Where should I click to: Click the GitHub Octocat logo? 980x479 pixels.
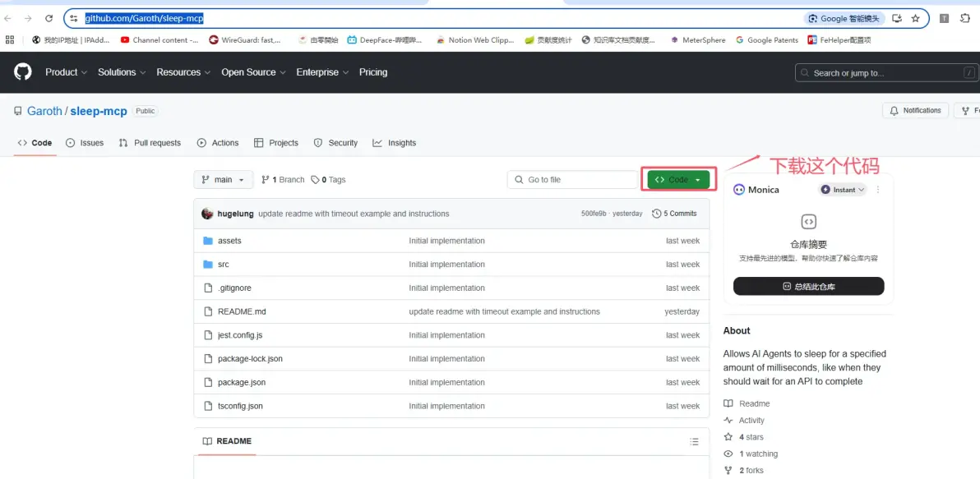click(x=23, y=72)
